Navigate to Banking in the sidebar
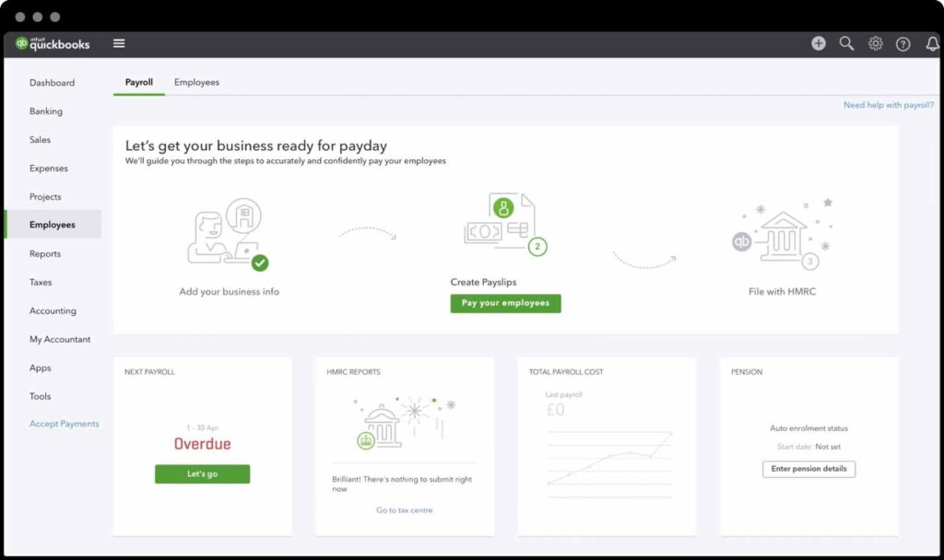 pos(43,111)
